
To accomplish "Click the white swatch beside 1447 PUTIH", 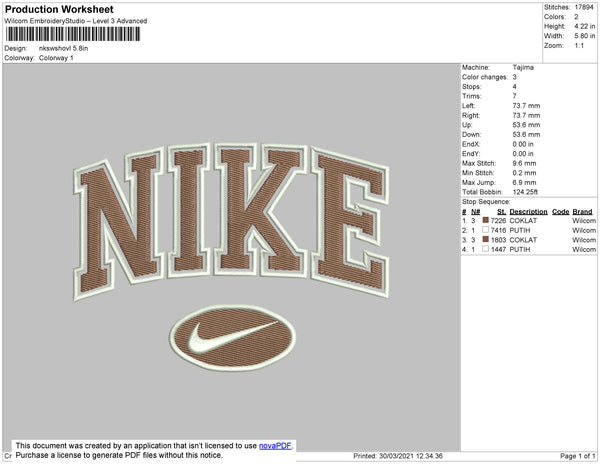I will 486,249.
